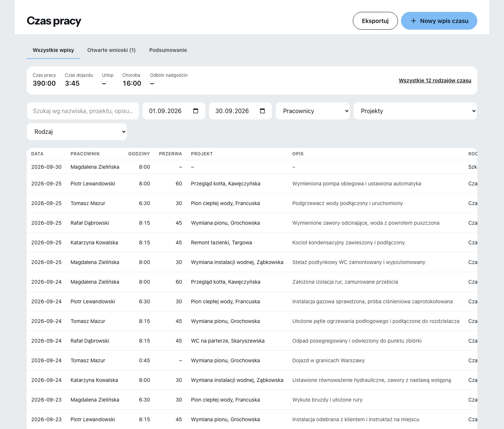Create entry with Nowy wpis czasu button

439,21
